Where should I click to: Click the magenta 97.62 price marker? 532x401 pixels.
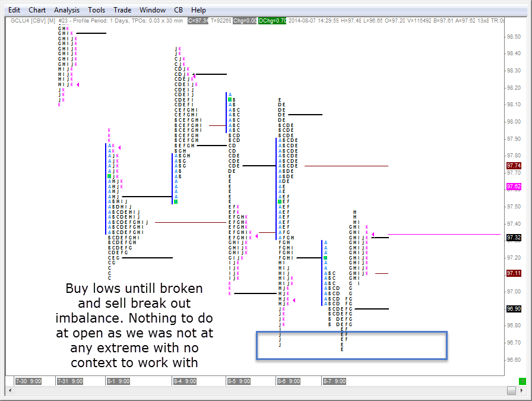(x=514, y=187)
